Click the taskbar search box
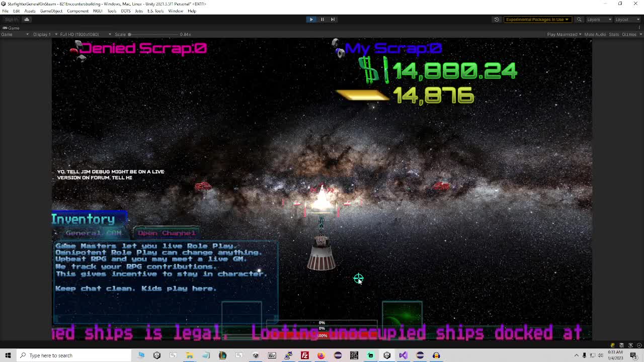The image size is (644, 362). point(74,355)
